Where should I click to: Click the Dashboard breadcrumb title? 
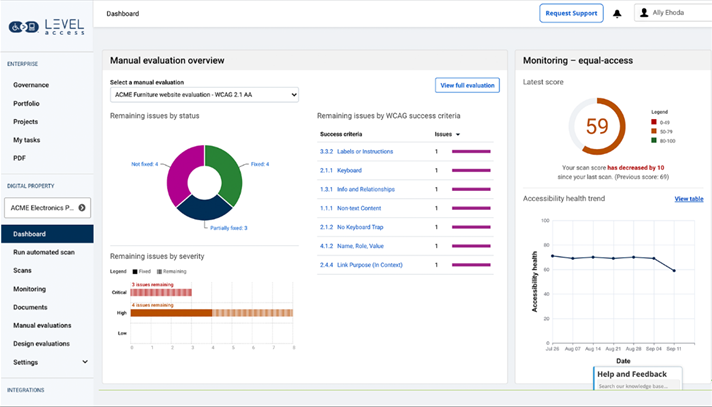(123, 14)
